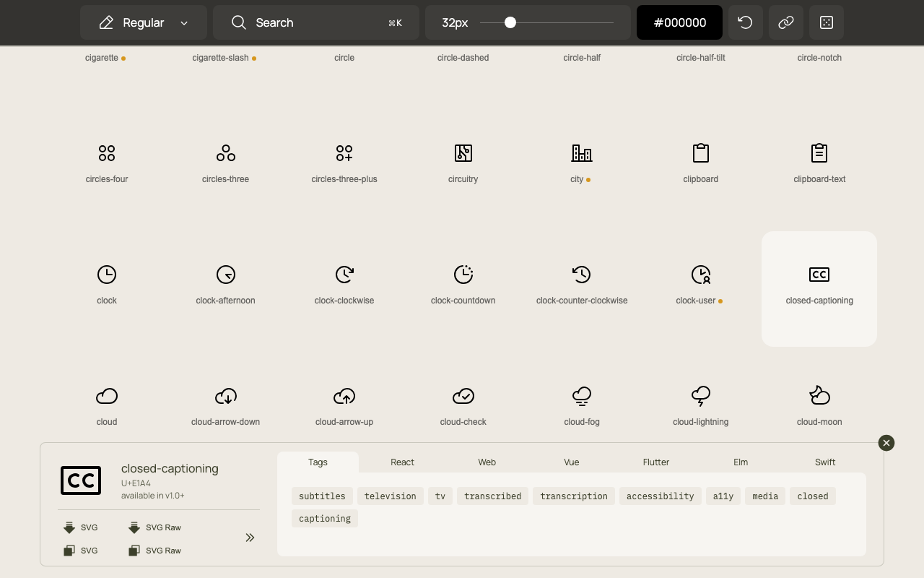The width and height of the screenshot is (924, 578).
Task: Select the cloud icon
Action: (107, 396)
